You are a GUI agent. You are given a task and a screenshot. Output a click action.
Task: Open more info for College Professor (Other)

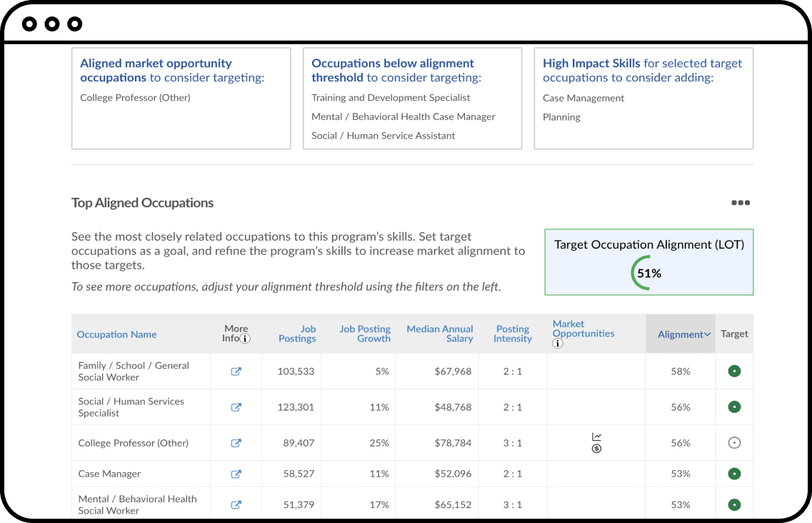tap(236, 443)
